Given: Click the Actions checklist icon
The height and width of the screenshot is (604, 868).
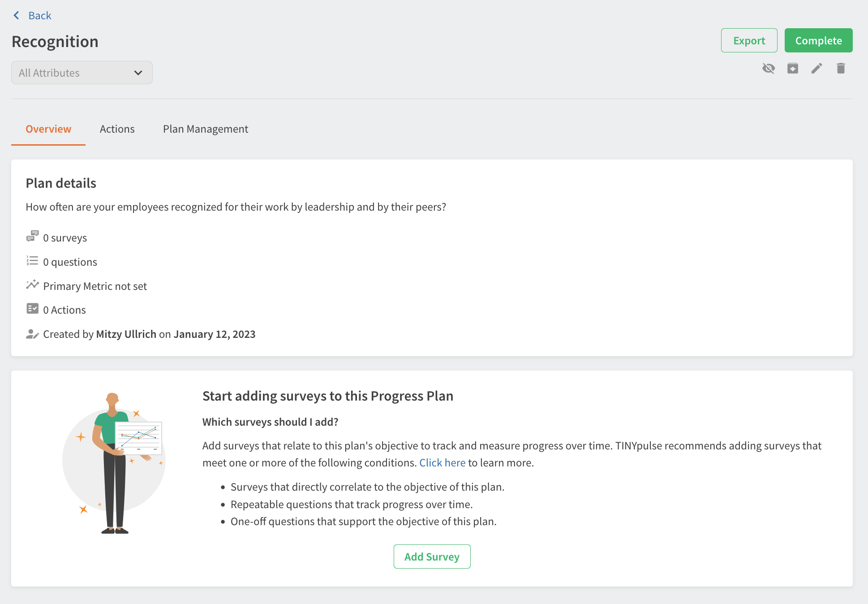Looking at the screenshot, I should [32, 309].
